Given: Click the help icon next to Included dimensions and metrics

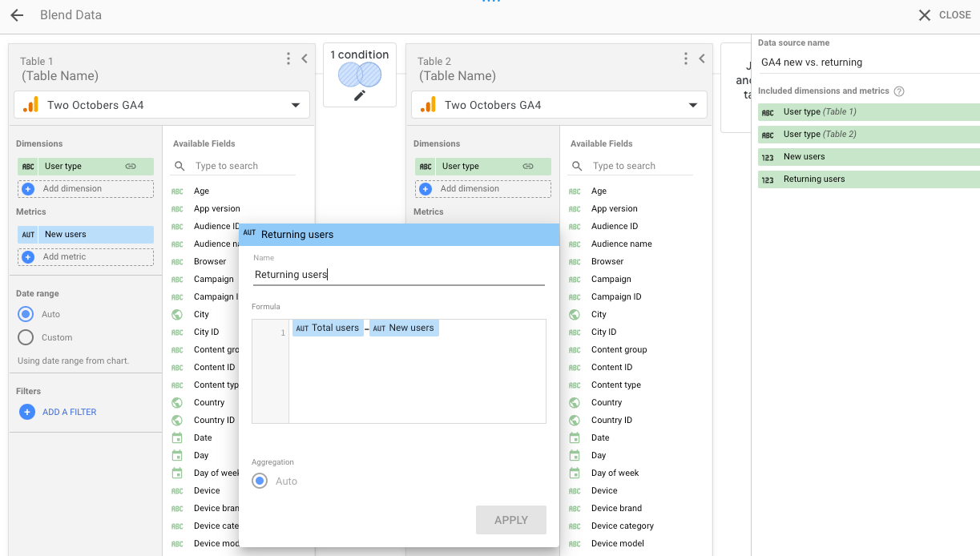Looking at the screenshot, I should (898, 91).
